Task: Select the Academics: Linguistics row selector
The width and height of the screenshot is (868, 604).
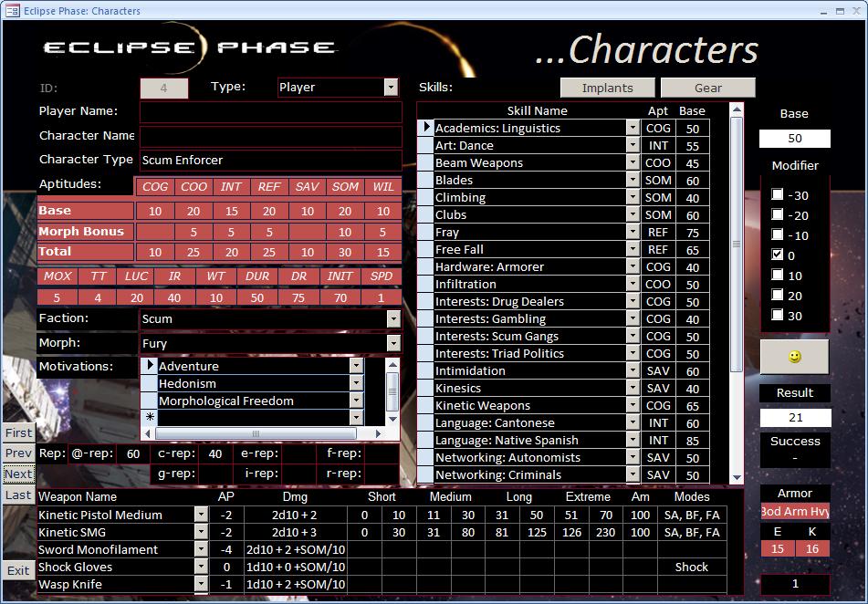Action: pos(425,128)
